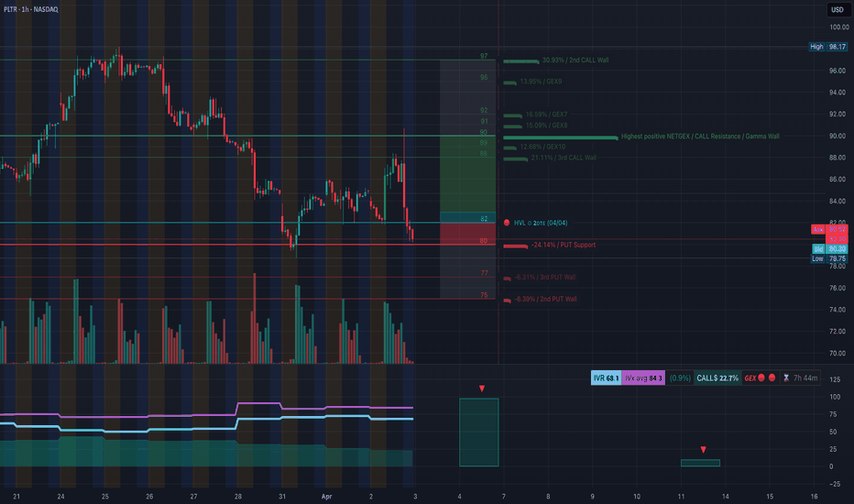Click strike label 82 near HVL line
Image resolution: width=854 pixels, height=504 pixels.
pos(484,218)
